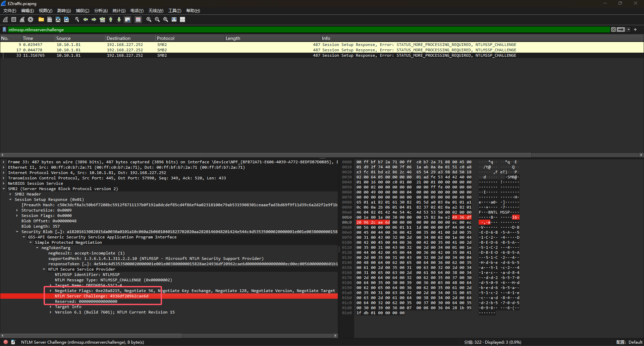
Task: Open the 视图(V) menu
Action: 46,11
